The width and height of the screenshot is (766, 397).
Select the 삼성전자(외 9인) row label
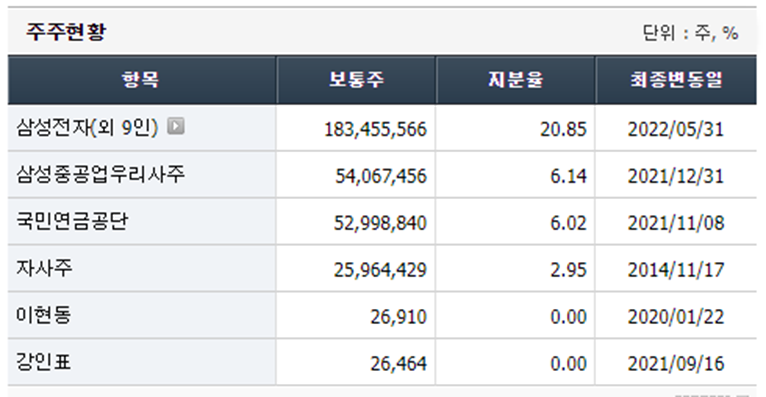[87, 127]
